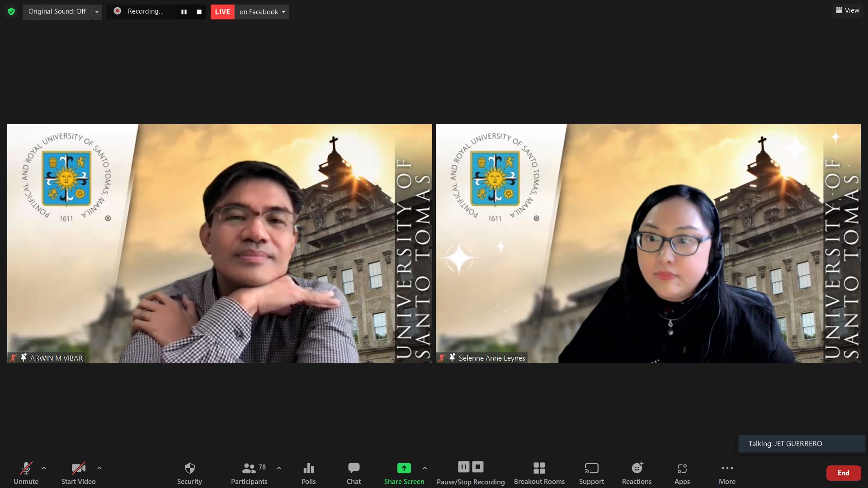Open the Reactions menu

click(637, 473)
